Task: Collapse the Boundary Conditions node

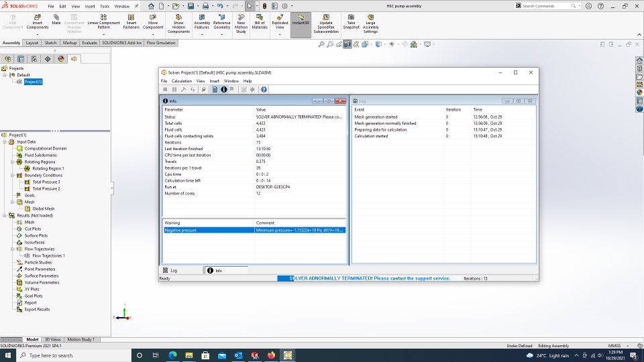Action: [13, 175]
